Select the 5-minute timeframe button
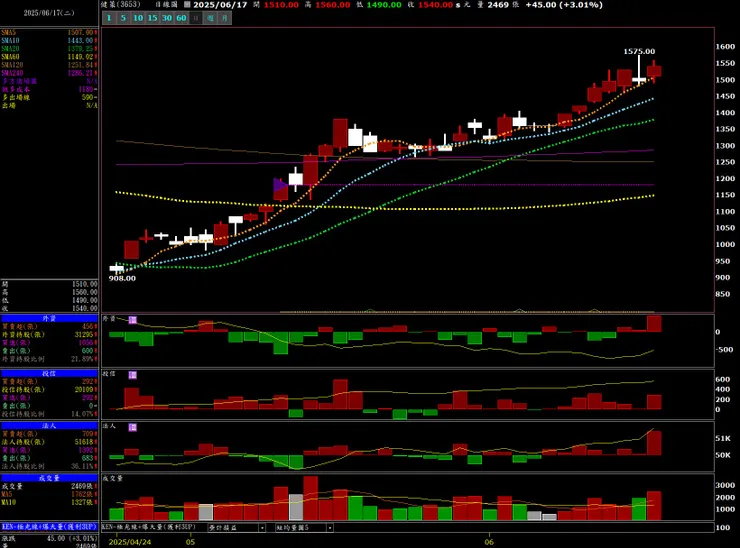Screen dimensions: 740x548 123,18
